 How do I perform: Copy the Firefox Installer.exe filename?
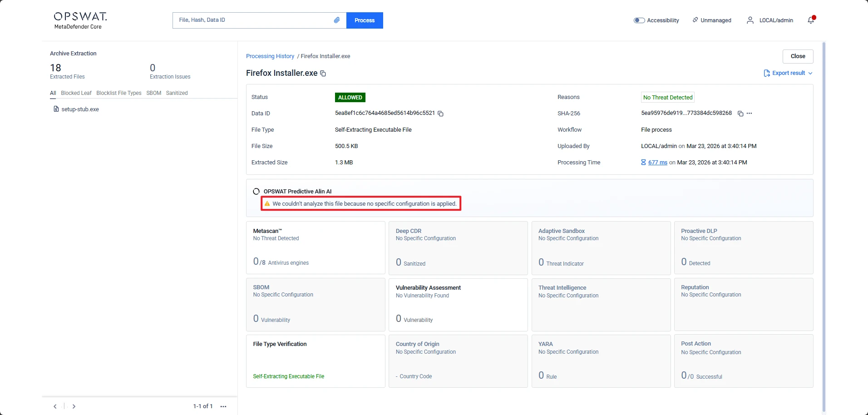coord(323,74)
